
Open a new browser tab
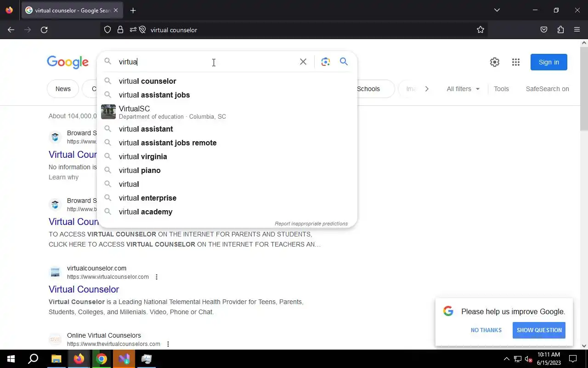(133, 10)
